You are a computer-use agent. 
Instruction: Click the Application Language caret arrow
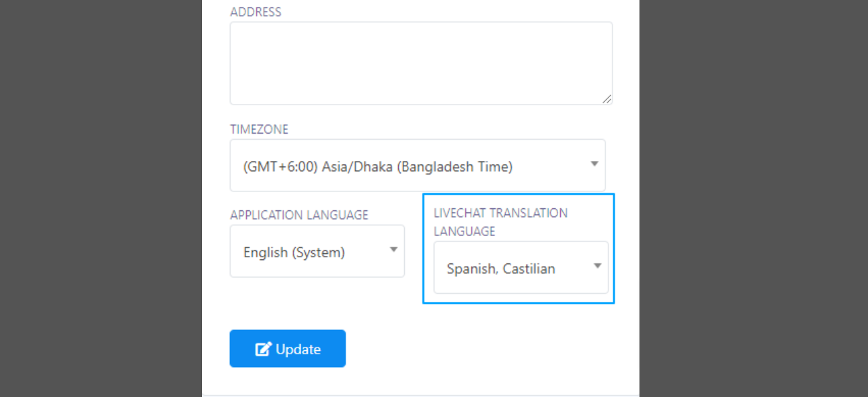(393, 250)
